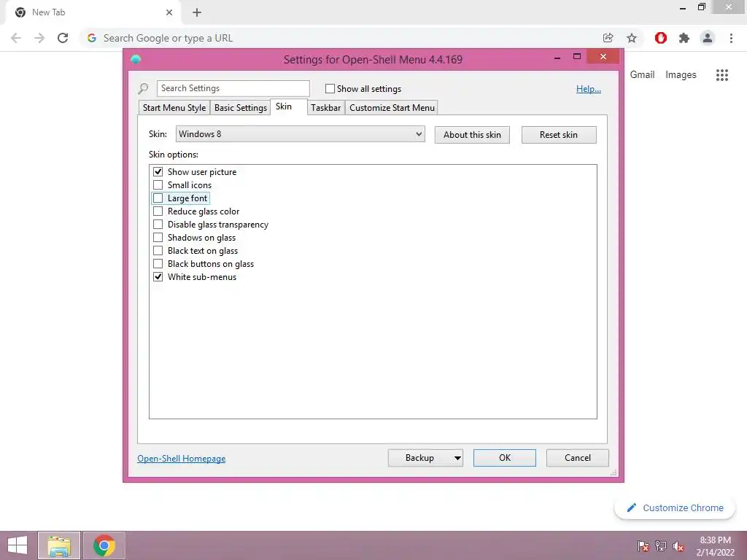Switch to the Start Menu Style tab
The height and width of the screenshot is (560, 747).
pos(174,108)
